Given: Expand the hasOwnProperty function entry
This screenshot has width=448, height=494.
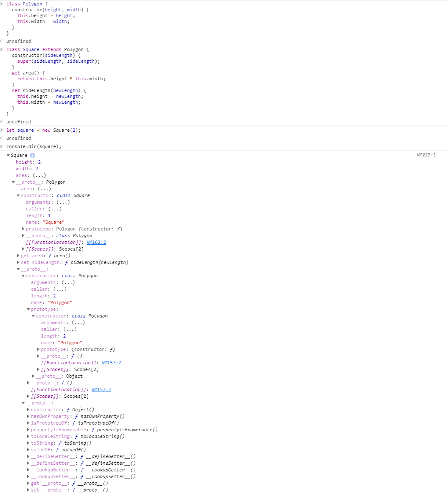Looking at the screenshot, I should pos(28,417).
